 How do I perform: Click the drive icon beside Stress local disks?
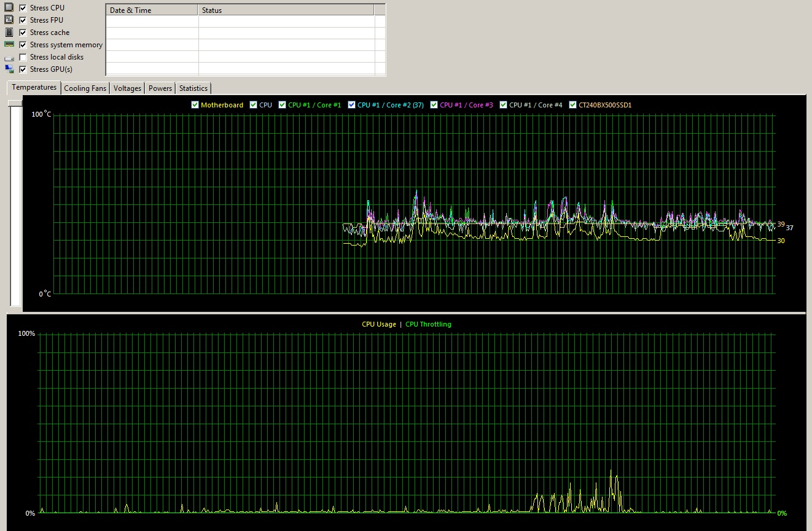pyautogui.click(x=9, y=58)
